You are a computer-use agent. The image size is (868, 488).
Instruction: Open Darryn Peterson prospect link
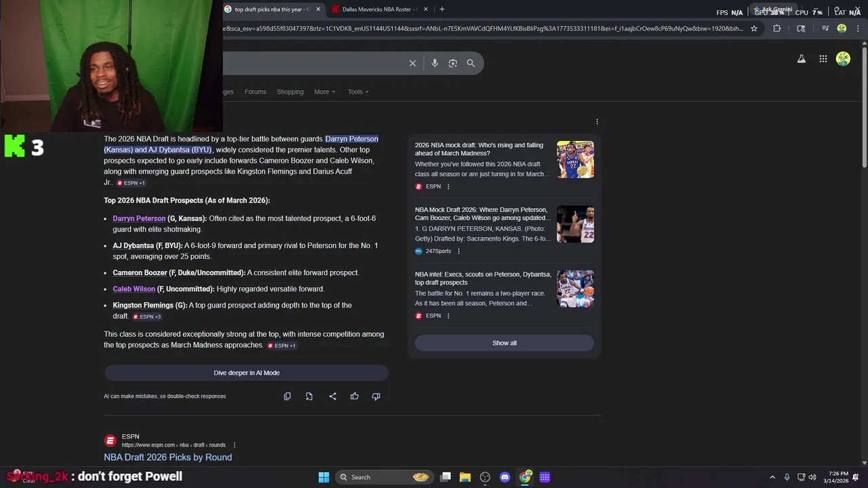[139, 219]
